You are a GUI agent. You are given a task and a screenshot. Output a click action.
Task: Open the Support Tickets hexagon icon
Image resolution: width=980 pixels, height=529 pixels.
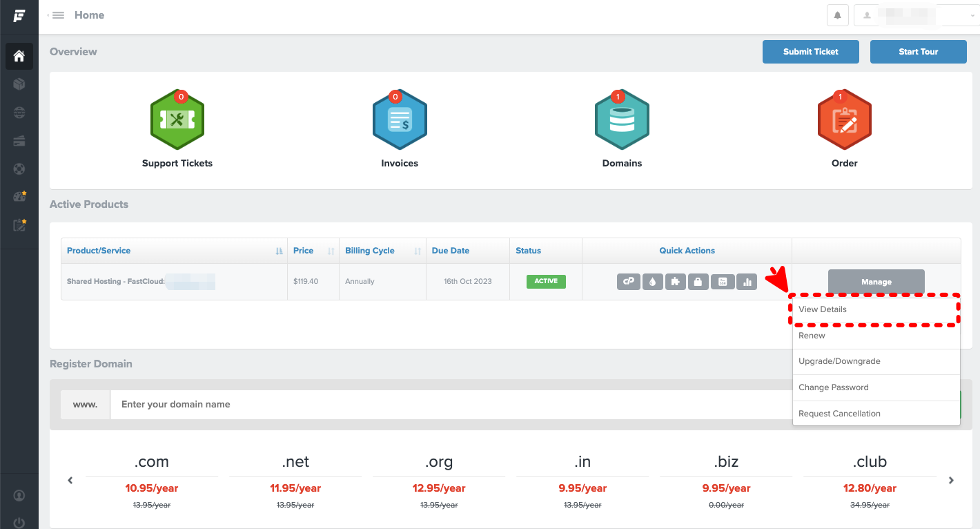tap(177, 119)
